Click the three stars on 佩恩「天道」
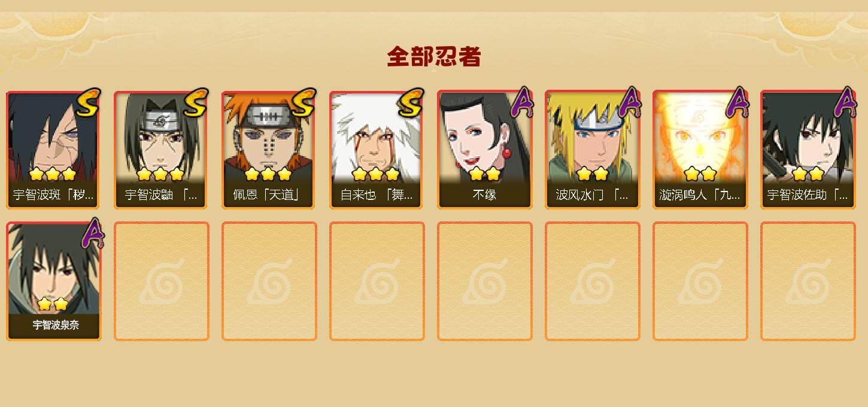 [268, 174]
